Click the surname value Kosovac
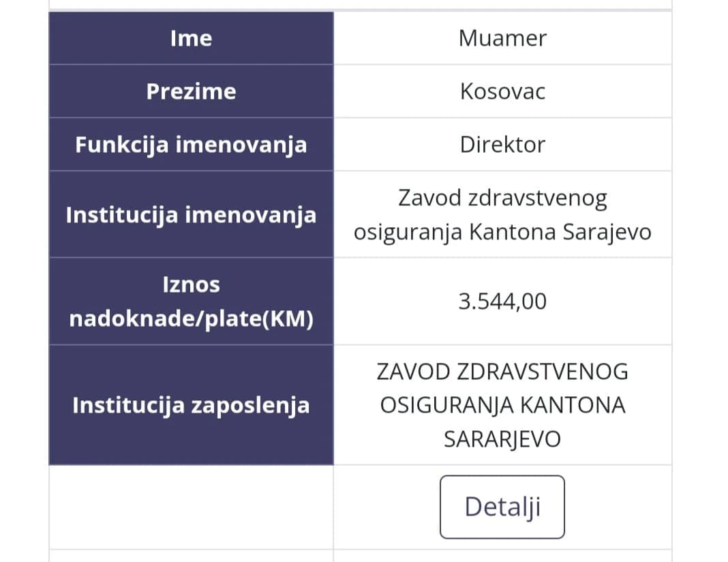 point(502,91)
